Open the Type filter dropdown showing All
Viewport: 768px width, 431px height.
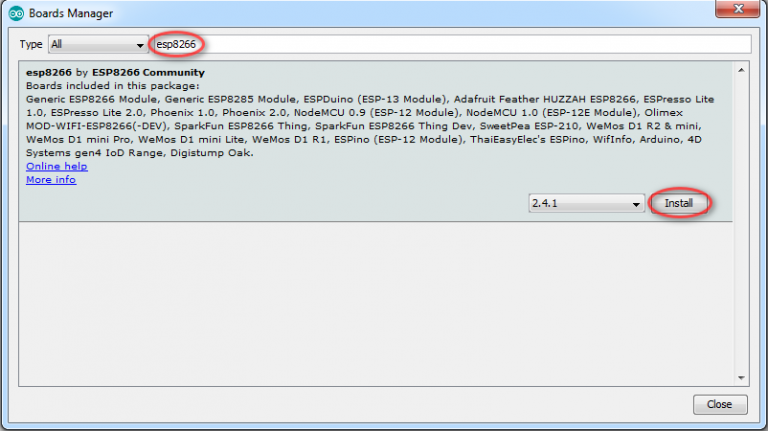(x=96, y=45)
